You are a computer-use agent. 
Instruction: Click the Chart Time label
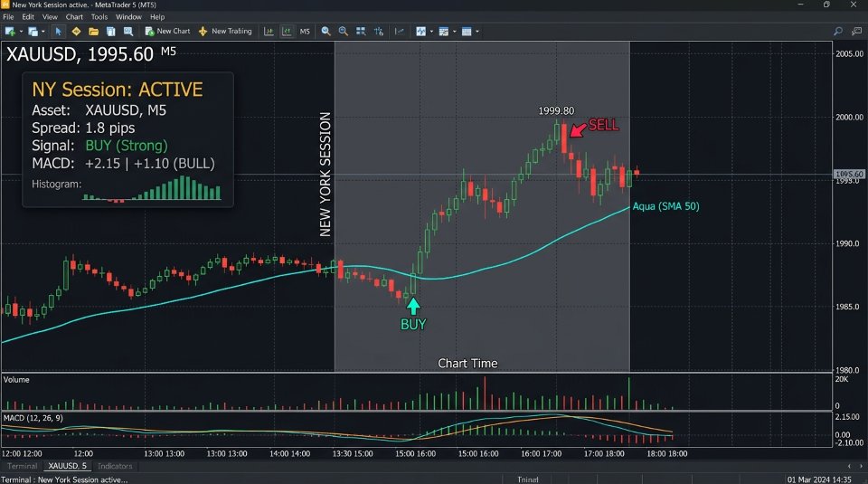click(x=467, y=364)
